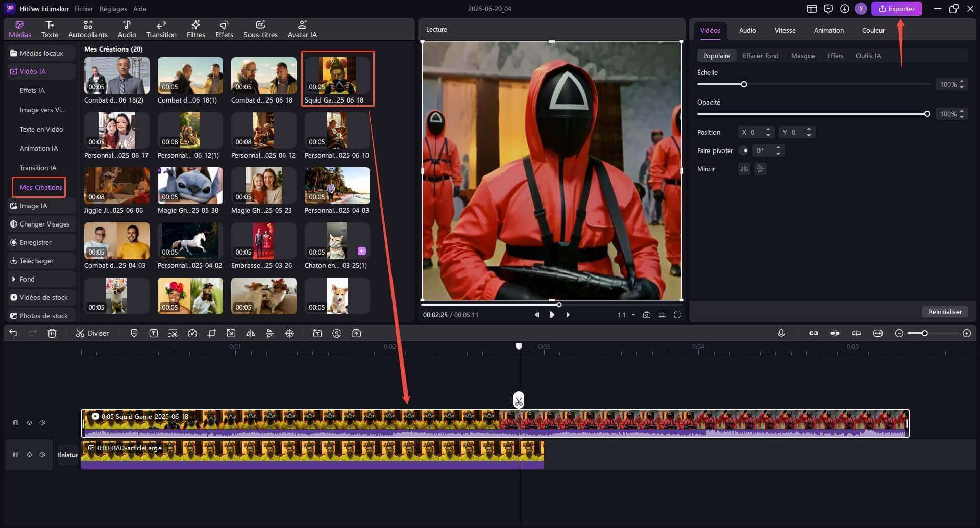This screenshot has height=528, width=980.
Task: Zoom in timeline with plus icon
Action: 967,333
